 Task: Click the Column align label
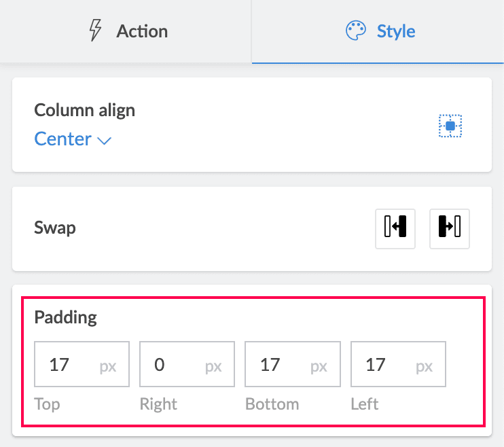point(84,110)
